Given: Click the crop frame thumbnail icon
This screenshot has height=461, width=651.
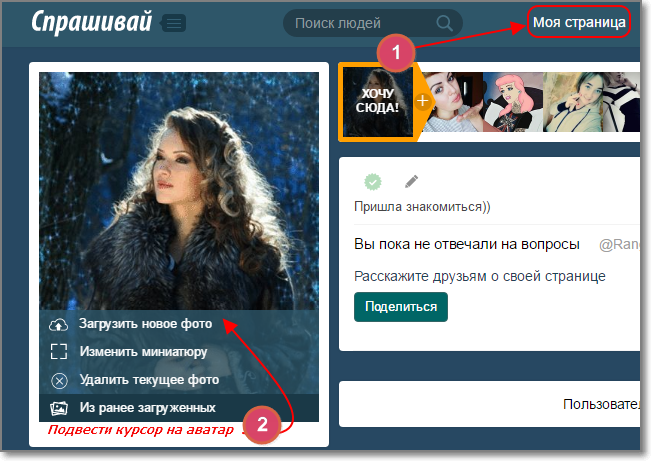Looking at the screenshot, I should 59,351.
